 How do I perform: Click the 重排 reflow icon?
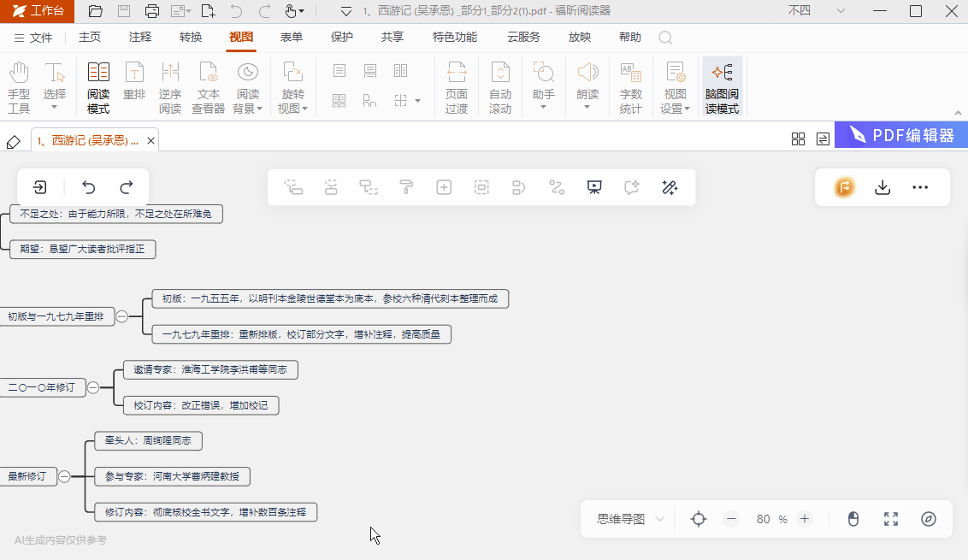point(134,85)
